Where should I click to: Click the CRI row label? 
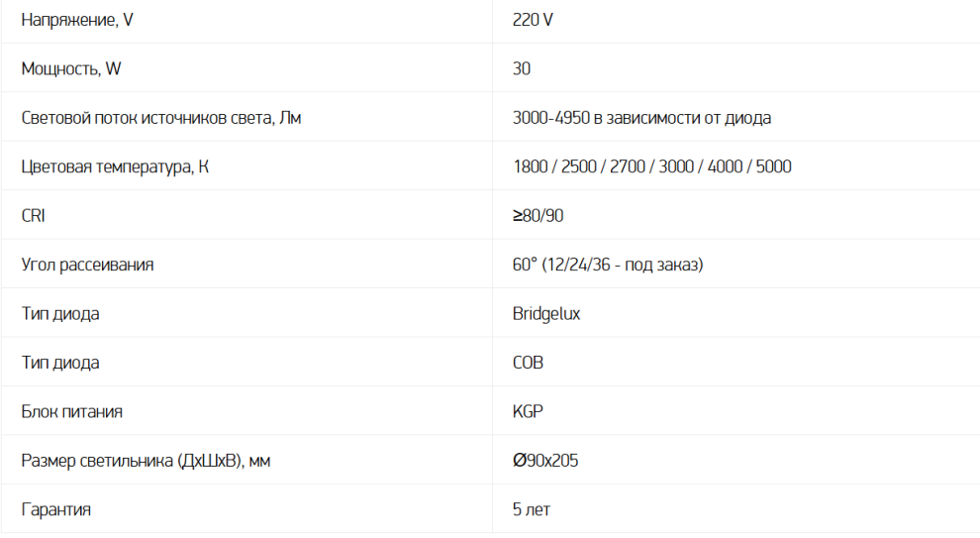click(33, 216)
